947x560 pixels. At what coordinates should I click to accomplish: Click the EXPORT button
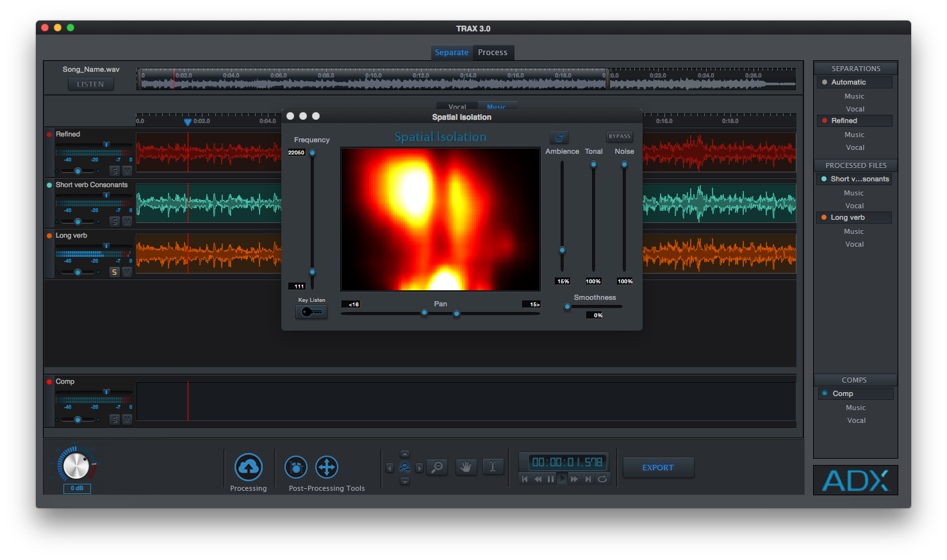pos(658,468)
